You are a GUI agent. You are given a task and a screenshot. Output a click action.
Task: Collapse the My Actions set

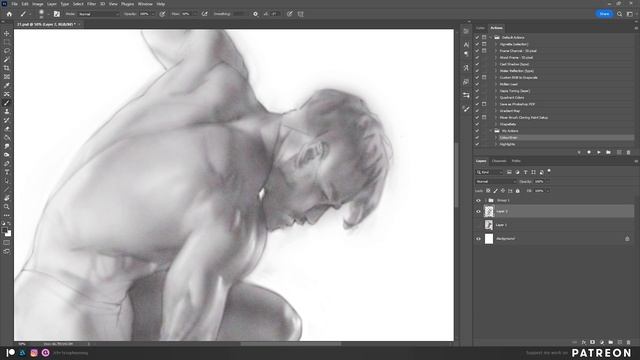(491, 131)
